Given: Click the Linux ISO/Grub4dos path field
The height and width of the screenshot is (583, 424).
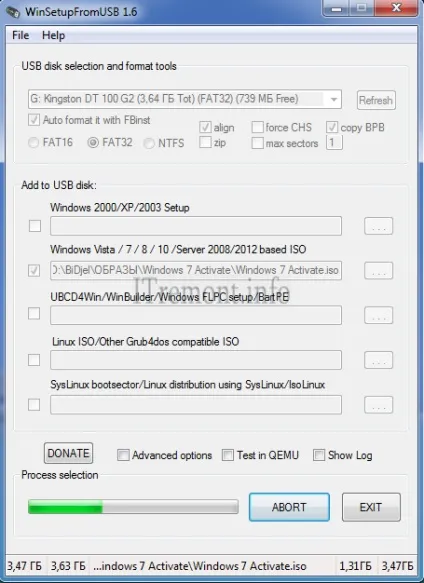Looking at the screenshot, I should (x=196, y=360).
